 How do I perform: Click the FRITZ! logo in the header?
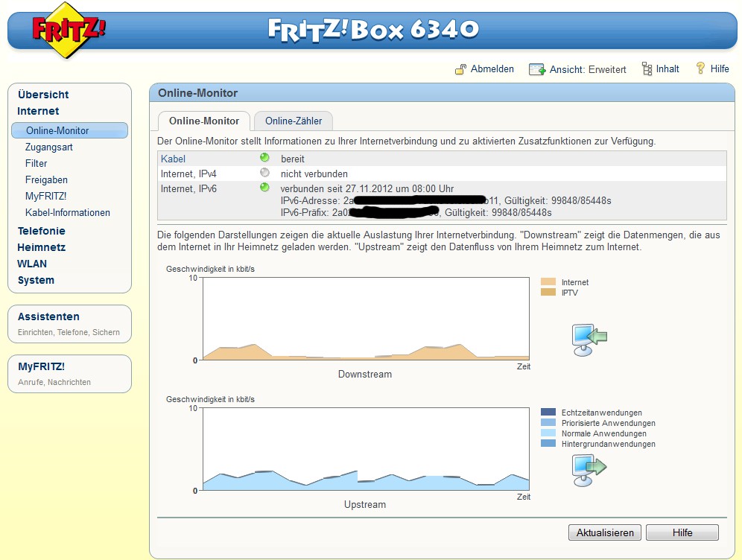pyautogui.click(x=68, y=31)
